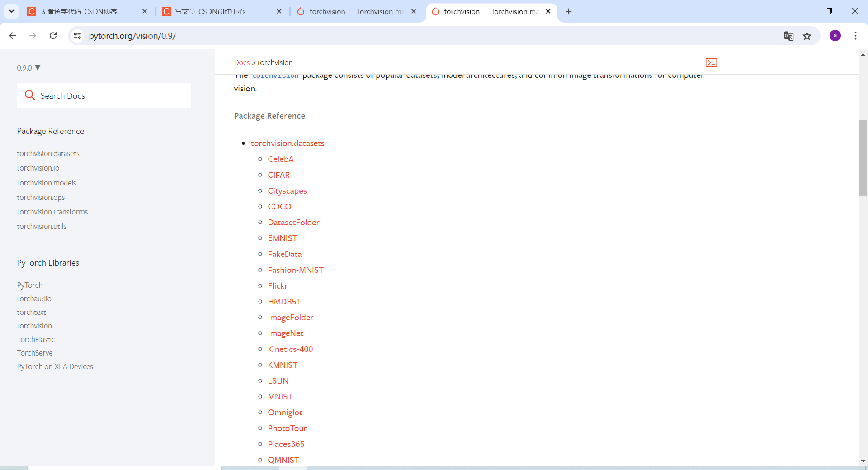The height and width of the screenshot is (470, 868).
Task: Close the 写文章-CSDN创作中心 tab
Action: [279, 11]
